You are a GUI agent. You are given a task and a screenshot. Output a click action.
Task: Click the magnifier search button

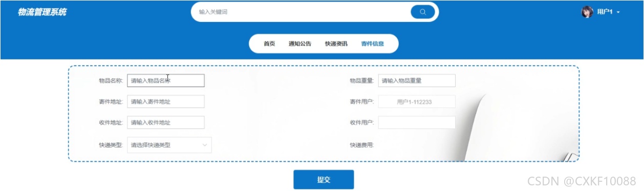(x=423, y=12)
